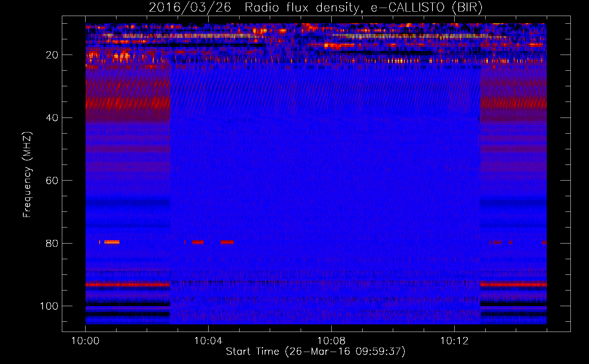Click the '10:00' time tick label
The image size is (589, 364).
point(85,341)
